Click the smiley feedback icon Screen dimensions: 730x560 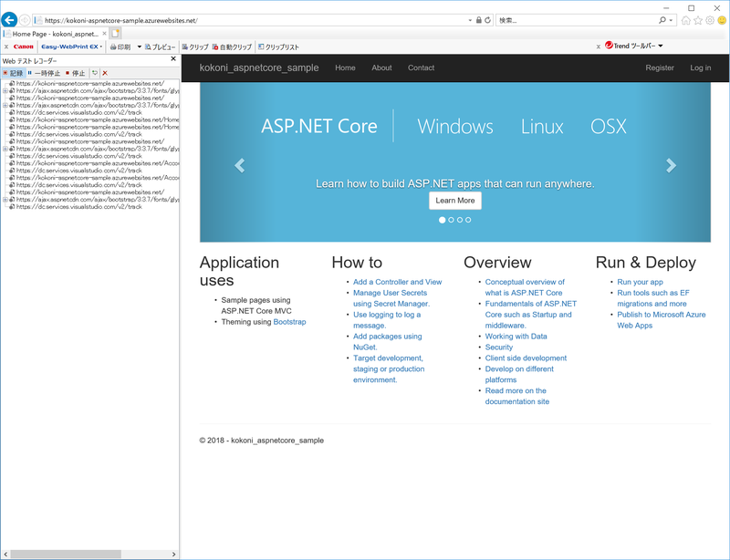click(722, 20)
